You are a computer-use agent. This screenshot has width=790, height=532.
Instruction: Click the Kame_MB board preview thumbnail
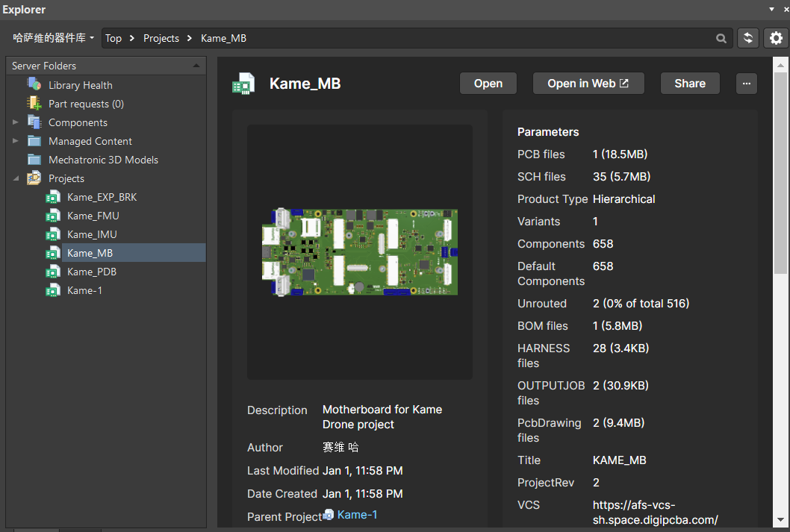(360, 251)
